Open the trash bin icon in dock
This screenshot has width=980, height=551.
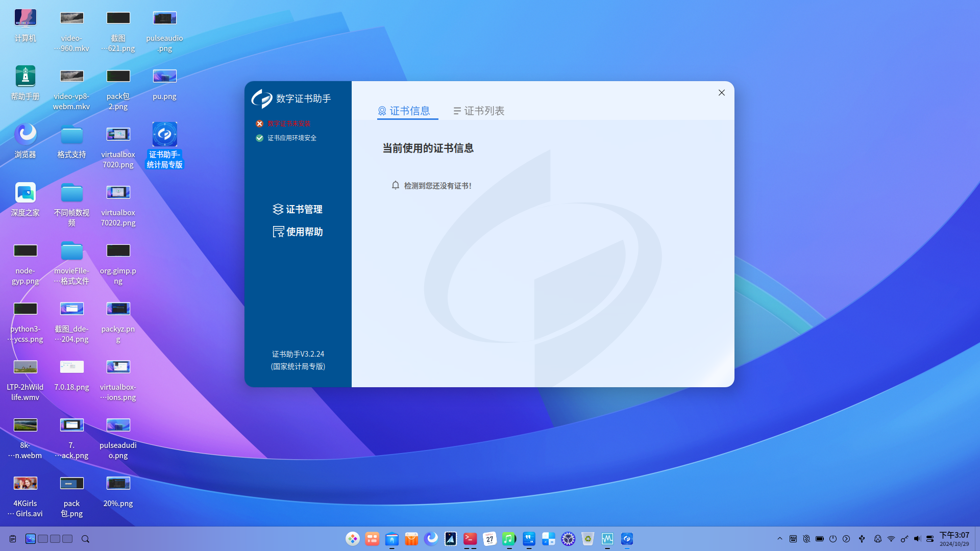(x=588, y=539)
